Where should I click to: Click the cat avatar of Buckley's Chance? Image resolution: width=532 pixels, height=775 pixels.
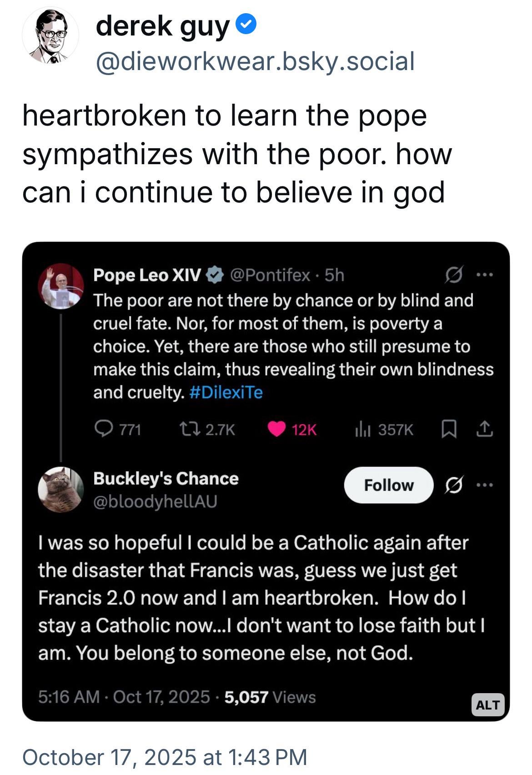click(61, 489)
